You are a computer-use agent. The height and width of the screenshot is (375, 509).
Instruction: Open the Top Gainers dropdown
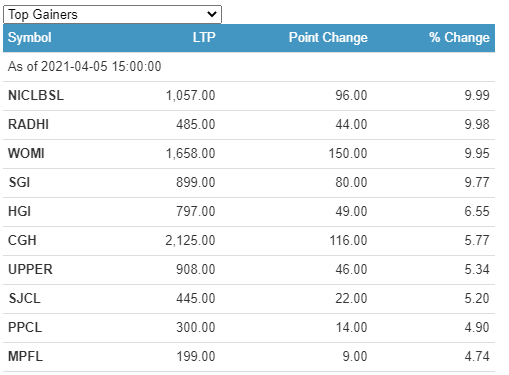tap(112, 15)
